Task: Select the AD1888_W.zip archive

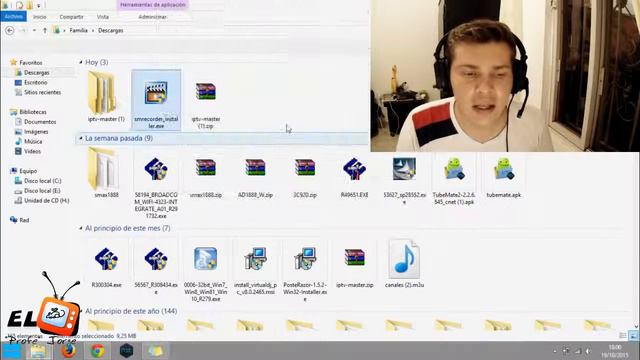Action: click(256, 178)
